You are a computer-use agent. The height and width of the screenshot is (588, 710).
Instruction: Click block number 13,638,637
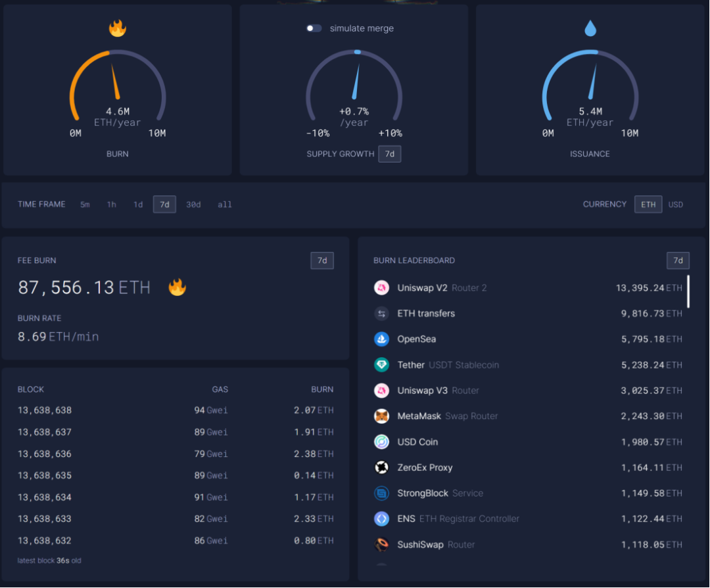click(45, 432)
